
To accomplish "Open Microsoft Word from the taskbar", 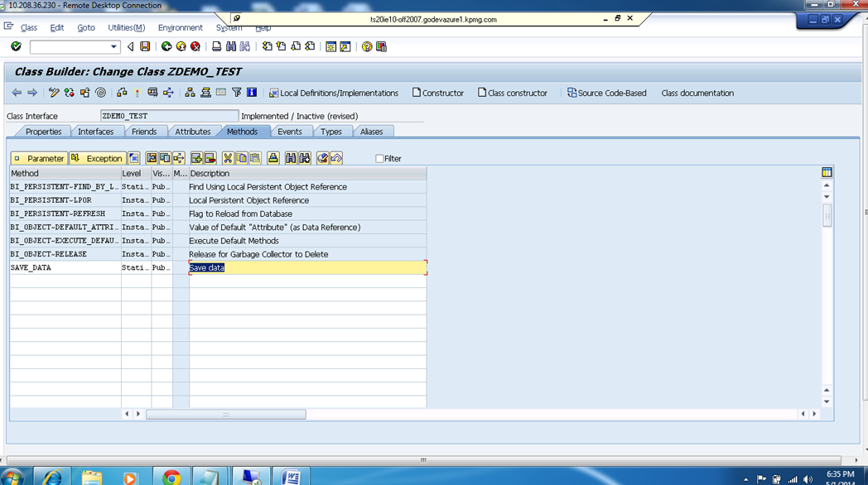I will [291, 477].
